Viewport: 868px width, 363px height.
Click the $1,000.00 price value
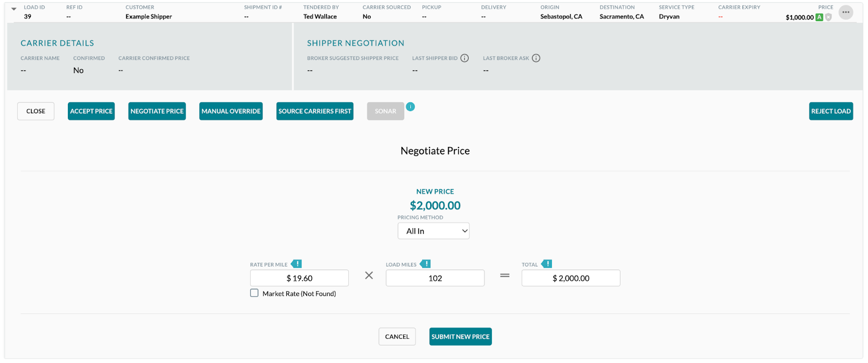click(800, 17)
